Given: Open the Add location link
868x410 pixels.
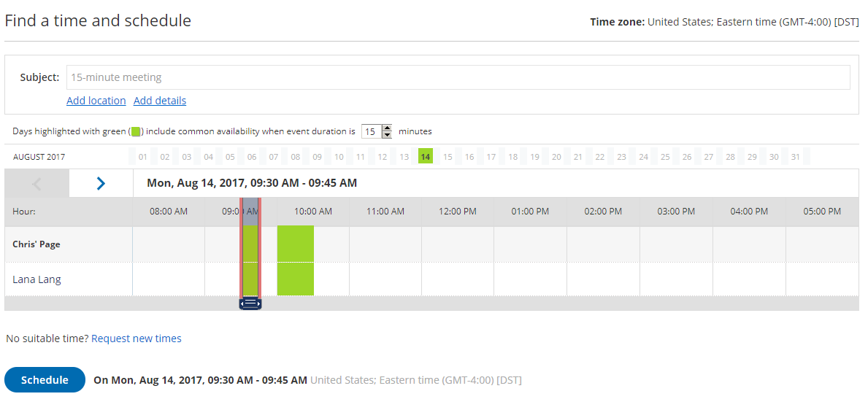Looking at the screenshot, I should (x=96, y=101).
